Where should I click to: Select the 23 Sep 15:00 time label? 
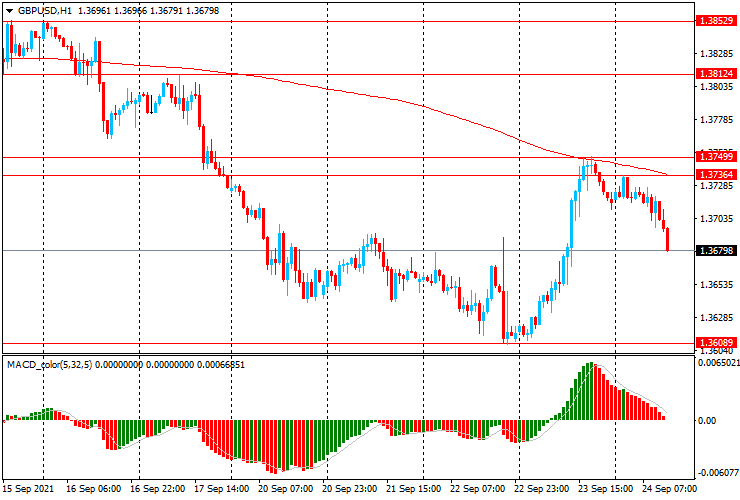click(605, 488)
